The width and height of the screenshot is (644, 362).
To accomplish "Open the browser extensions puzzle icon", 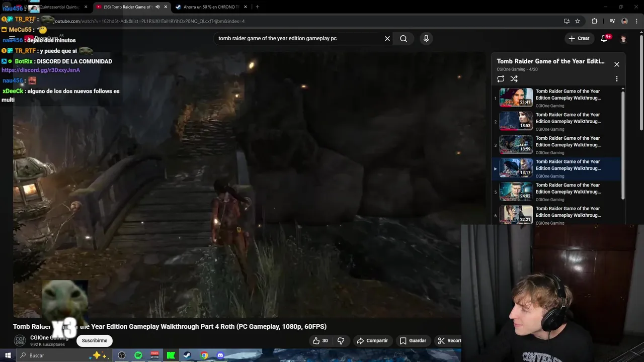I will (x=595, y=21).
